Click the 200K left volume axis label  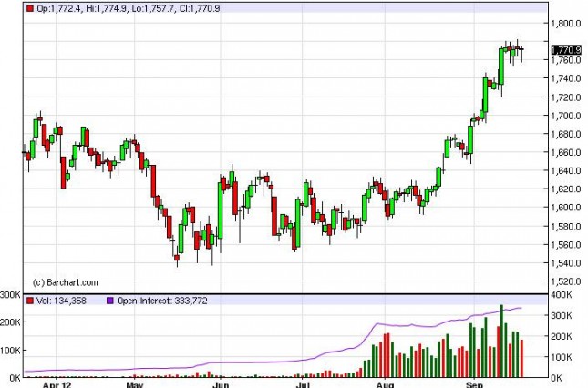(x=10, y=322)
